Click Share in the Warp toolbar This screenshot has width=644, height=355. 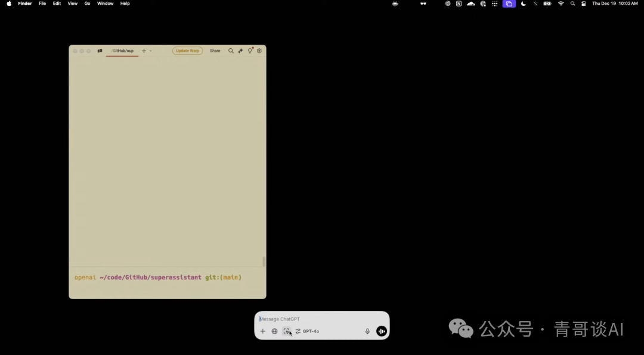pos(215,51)
